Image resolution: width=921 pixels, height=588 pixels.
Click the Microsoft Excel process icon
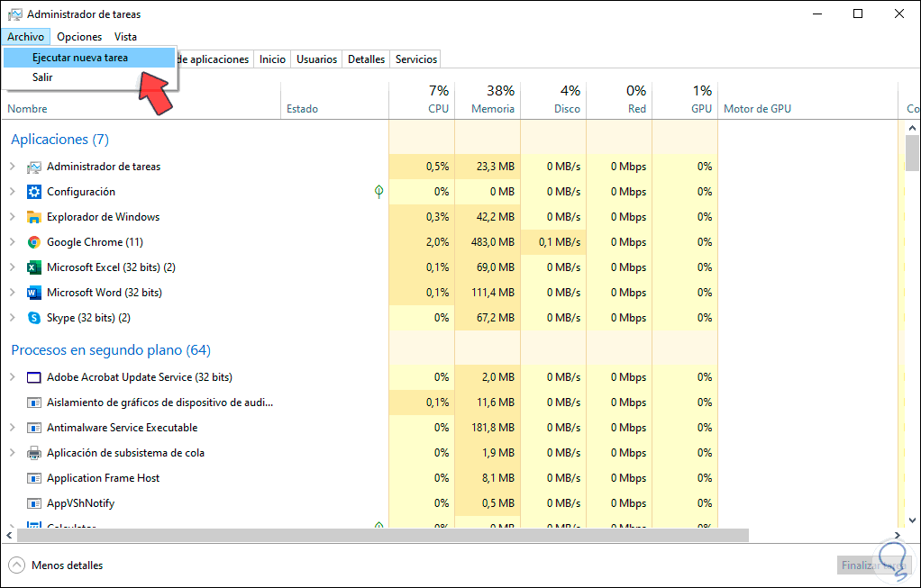(34, 267)
